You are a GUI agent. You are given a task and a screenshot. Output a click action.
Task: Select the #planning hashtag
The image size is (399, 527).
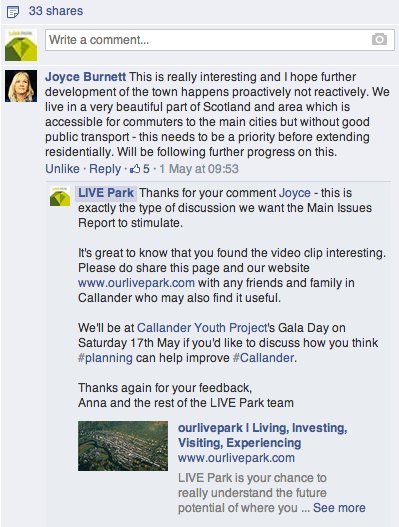coord(105,358)
